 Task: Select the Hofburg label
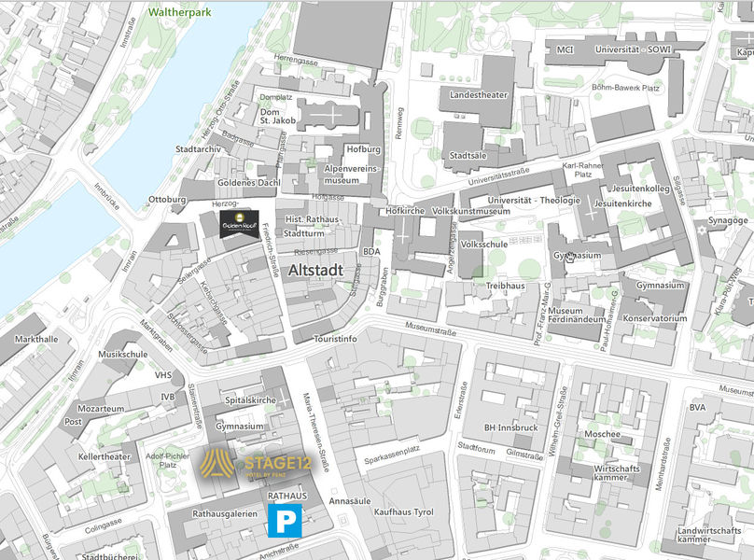pyautogui.click(x=364, y=148)
